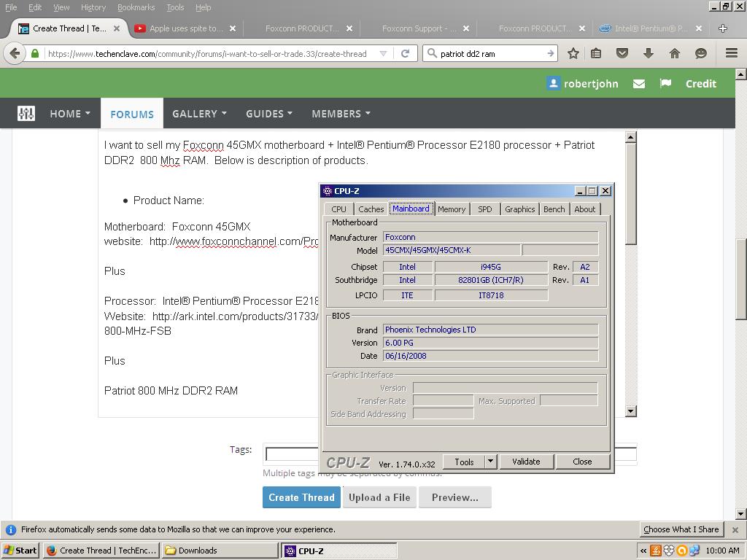This screenshot has height=560, width=747.
Task: Close the Create Thread browser tab
Action: pos(116,28)
